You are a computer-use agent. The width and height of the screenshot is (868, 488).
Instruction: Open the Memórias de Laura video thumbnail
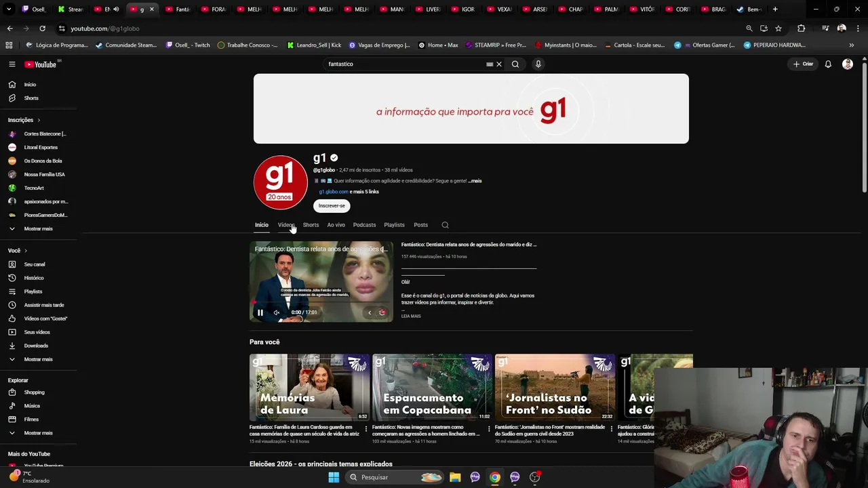pos(309,387)
